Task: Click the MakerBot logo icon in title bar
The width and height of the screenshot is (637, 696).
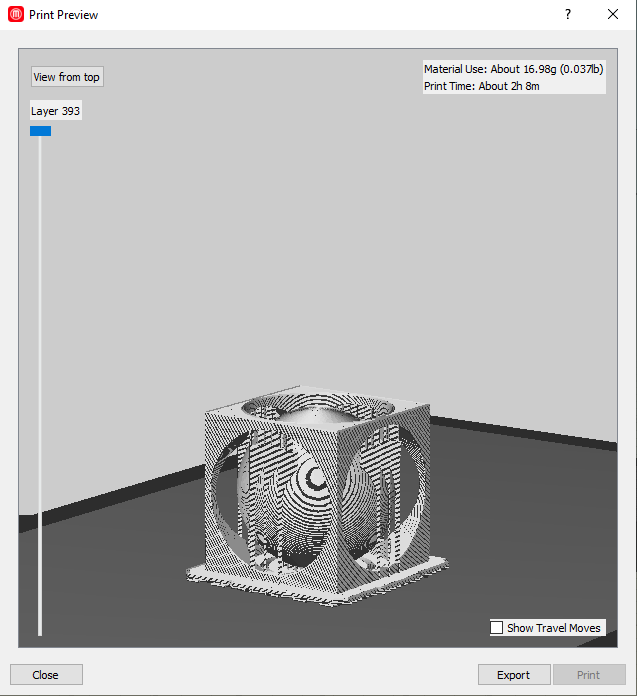Action: click(x=16, y=14)
